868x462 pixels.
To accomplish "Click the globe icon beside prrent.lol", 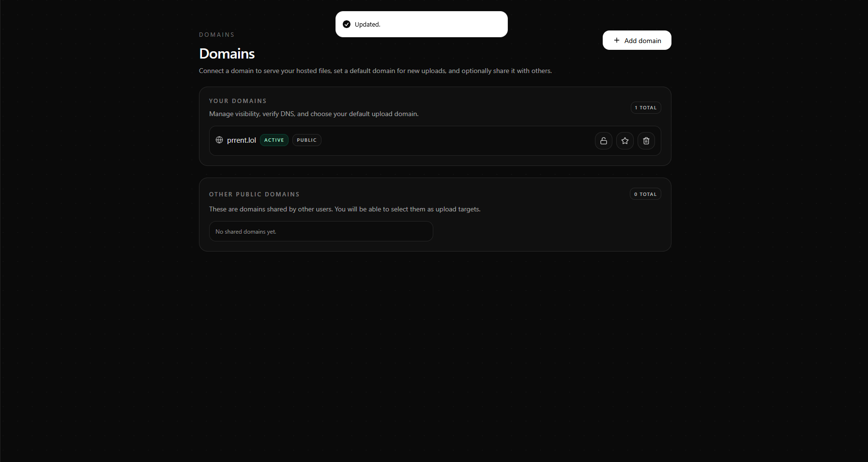I will [219, 140].
